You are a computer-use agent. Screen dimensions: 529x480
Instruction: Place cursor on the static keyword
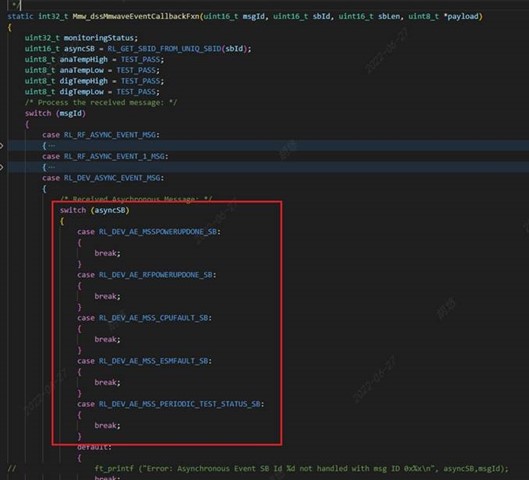coord(20,16)
